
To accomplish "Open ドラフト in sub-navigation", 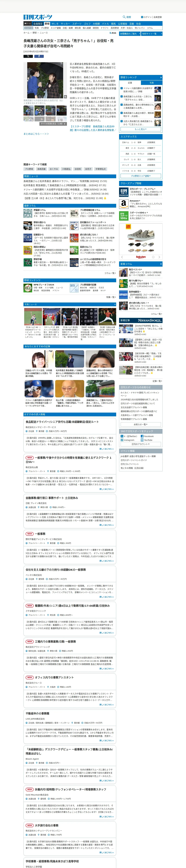I will (105, 28).
